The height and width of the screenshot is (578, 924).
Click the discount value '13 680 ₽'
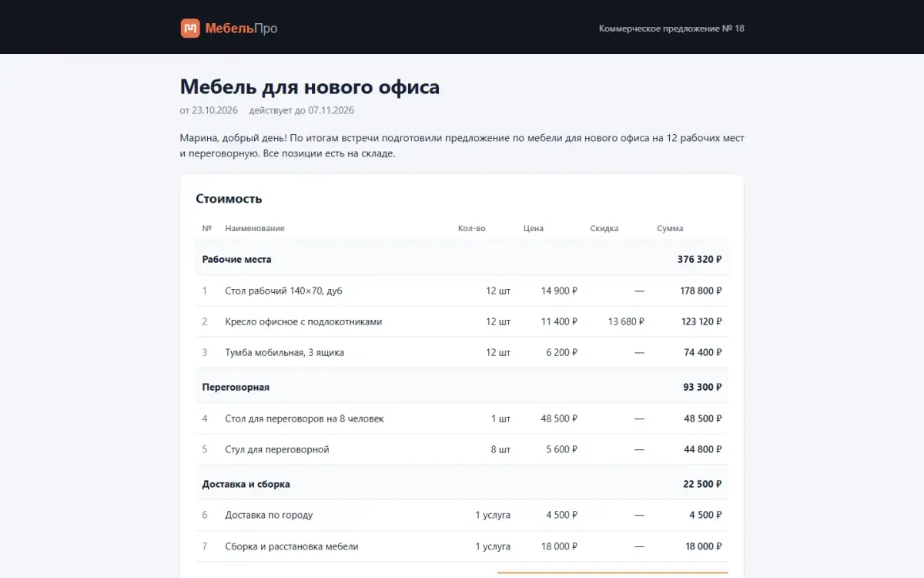(x=626, y=321)
